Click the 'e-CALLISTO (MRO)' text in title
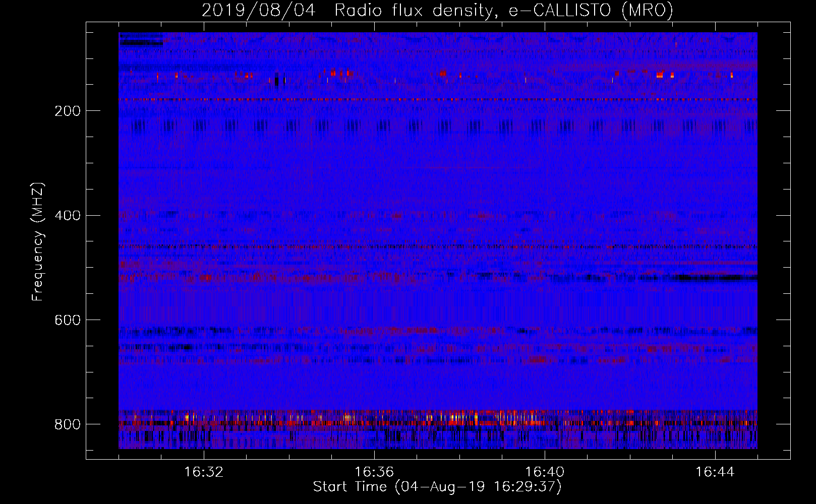 (x=591, y=10)
